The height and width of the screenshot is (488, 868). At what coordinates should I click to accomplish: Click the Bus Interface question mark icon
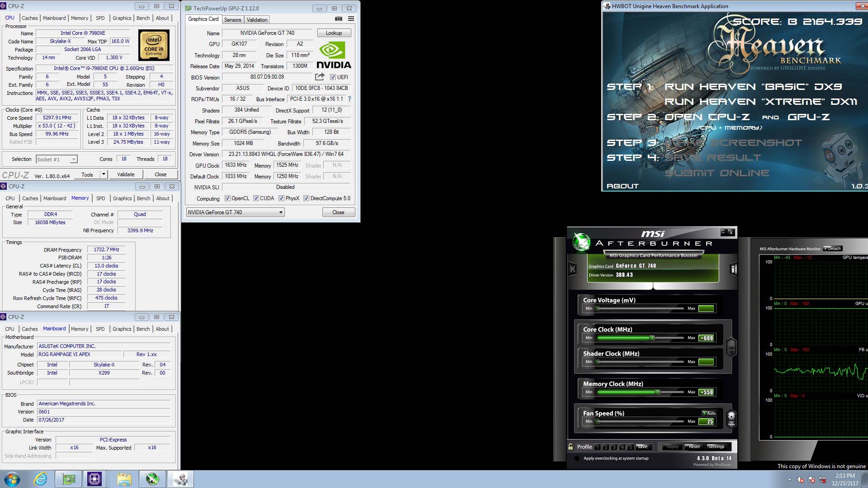[349, 99]
